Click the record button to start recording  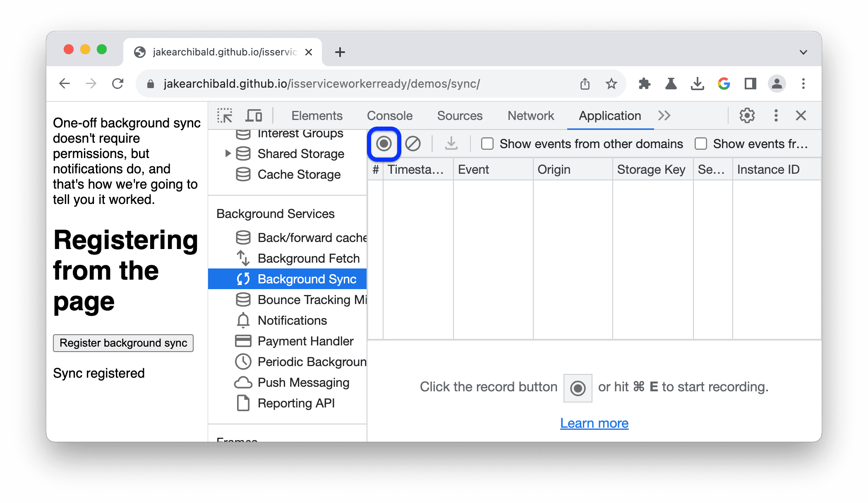[x=383, y=144]
